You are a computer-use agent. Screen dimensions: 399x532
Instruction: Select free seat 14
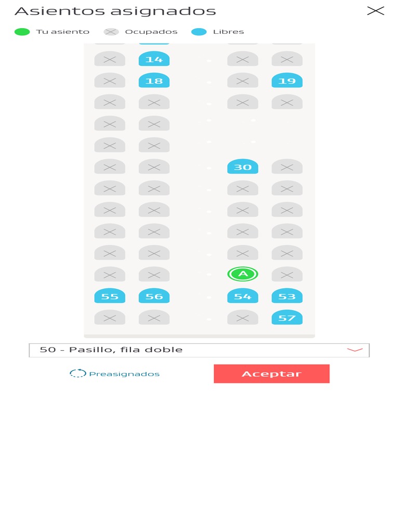pyautogui.click(x=154, y=59)
